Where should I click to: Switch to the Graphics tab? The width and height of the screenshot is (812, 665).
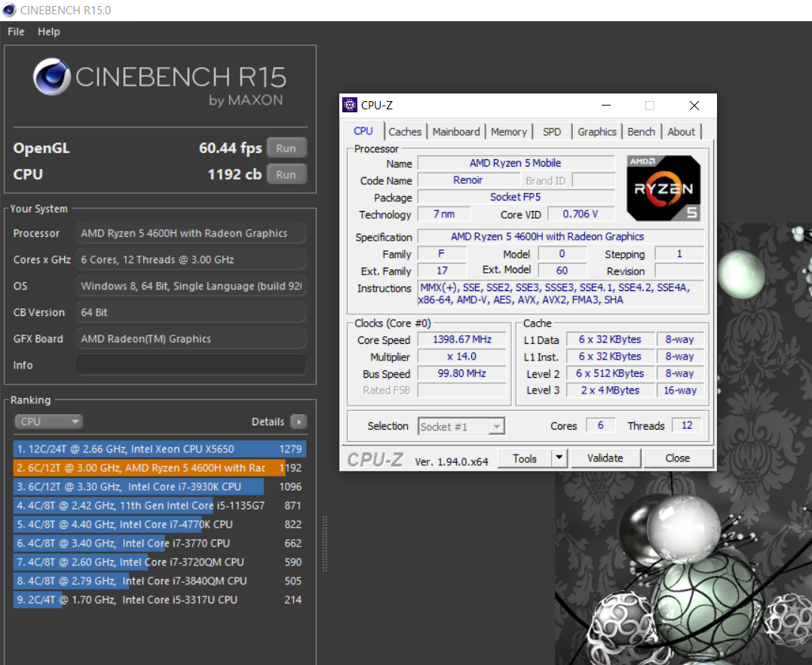(x=597, y=131)
